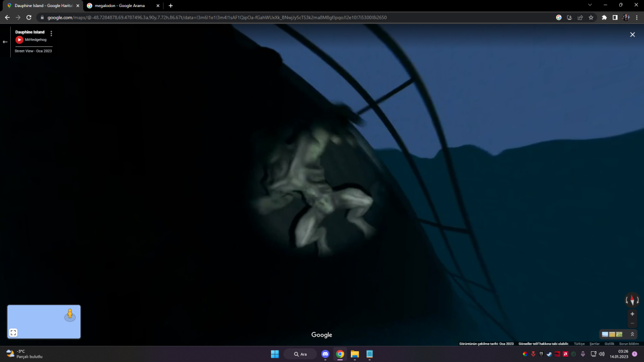Click the browser forward arrow

click(x=18, y=17)
